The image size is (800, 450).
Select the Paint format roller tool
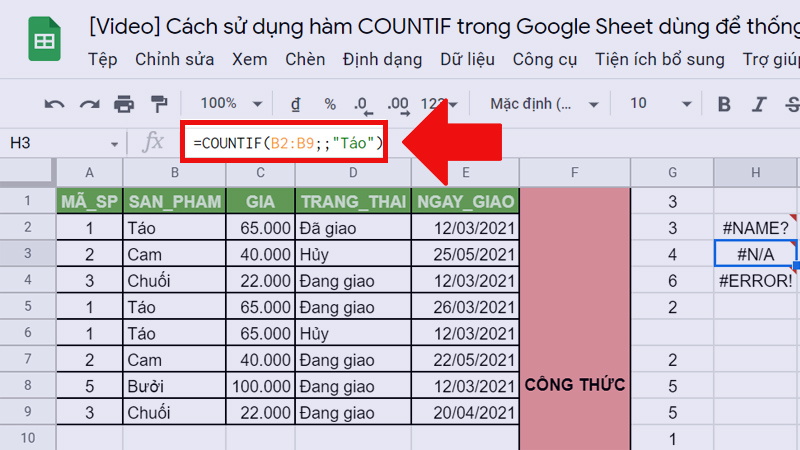coord(158,104)
